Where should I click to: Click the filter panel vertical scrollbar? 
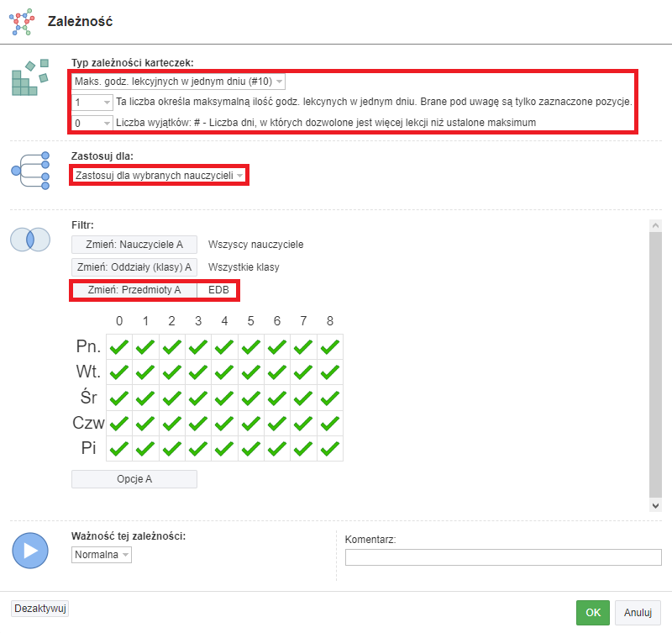point(655,366)
